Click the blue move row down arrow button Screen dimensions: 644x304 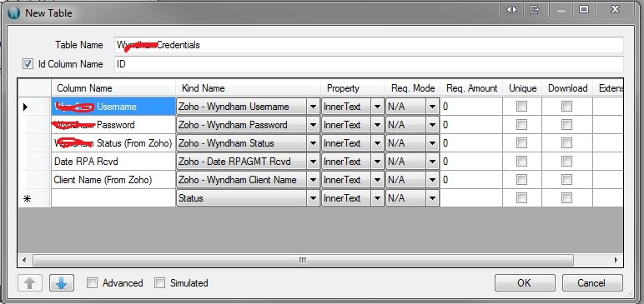tap(62, 282)
